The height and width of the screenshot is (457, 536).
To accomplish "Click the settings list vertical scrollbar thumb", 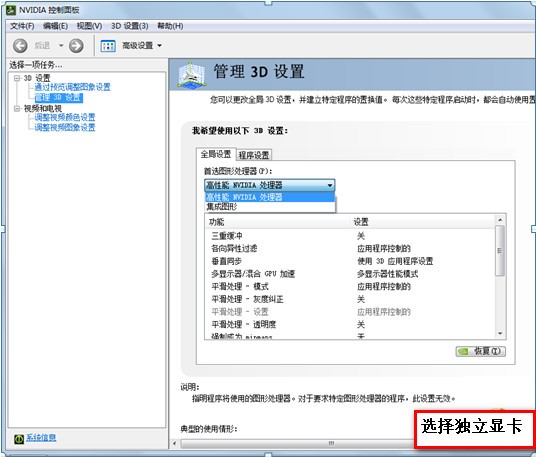I will point(500,251).
